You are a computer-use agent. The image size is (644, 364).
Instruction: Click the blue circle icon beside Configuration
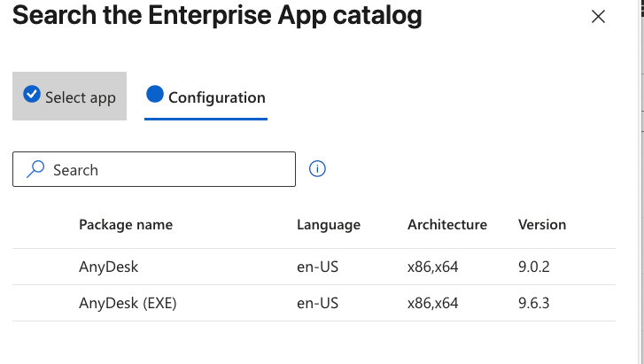point(155,96)
